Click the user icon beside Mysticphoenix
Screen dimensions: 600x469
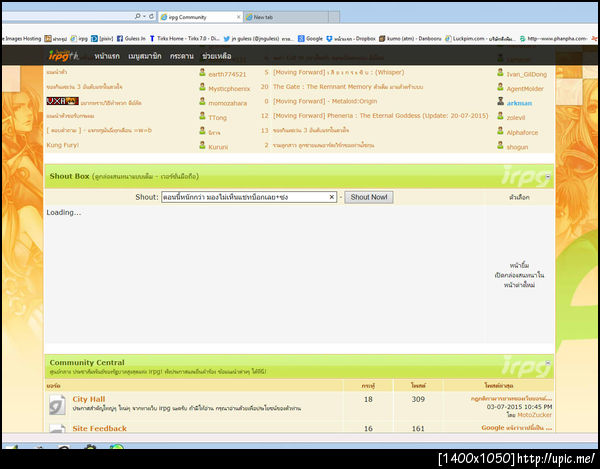(202, 87)
